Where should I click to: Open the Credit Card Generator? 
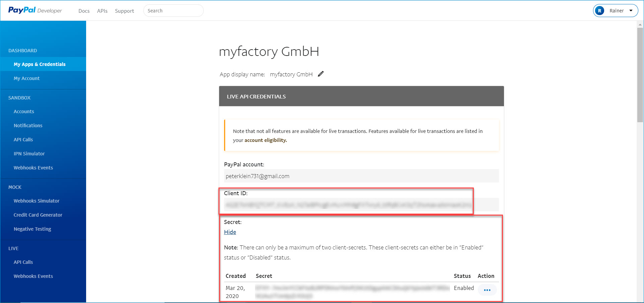(38, 215)
